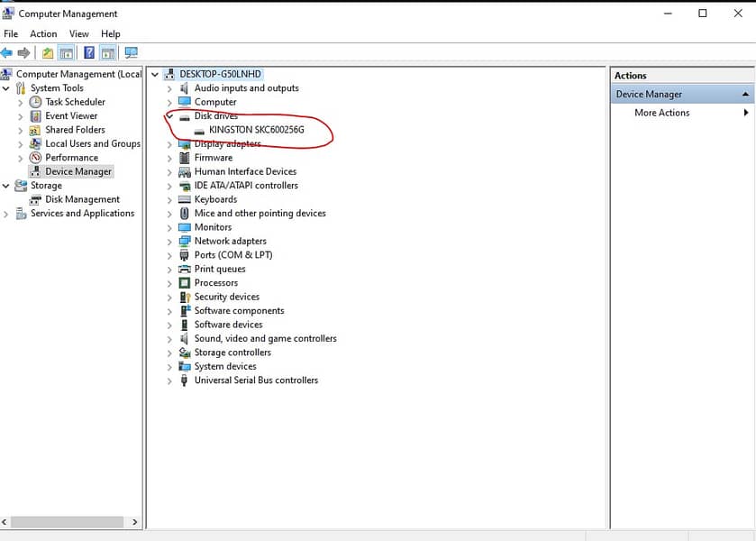Collapse the System Tools node

point(5,88)
